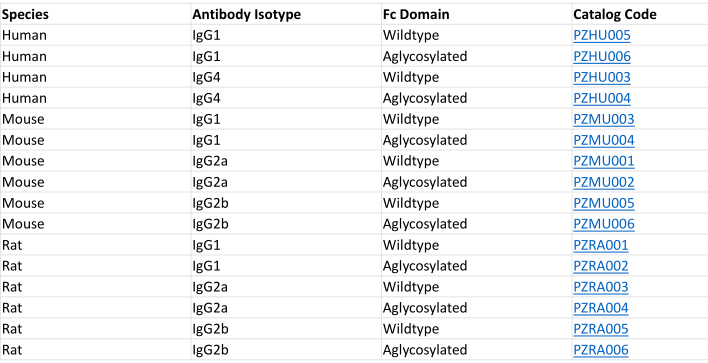Open the PZRA005 catalog link
Screen dimensions: 708x363
tap(601, 329)
